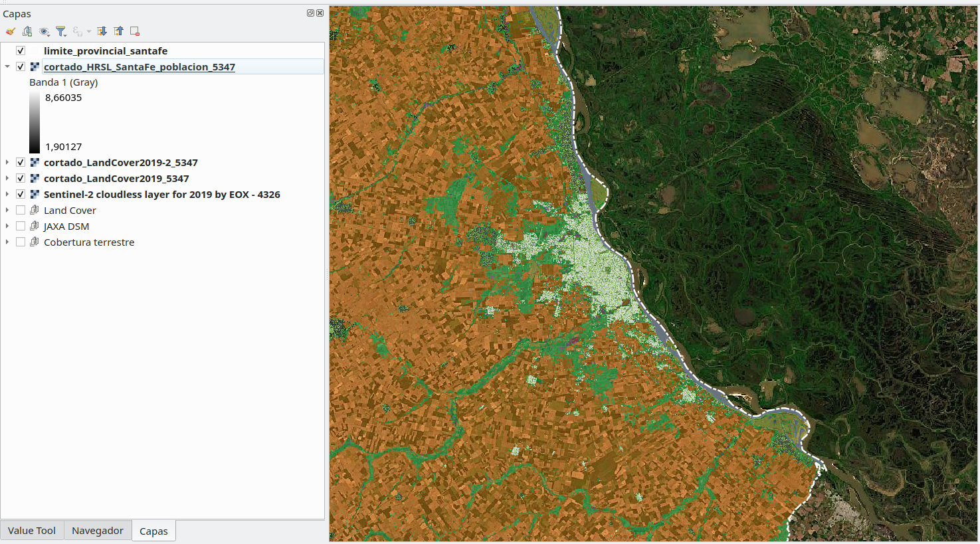Screen dimensions: 980x544
Task: Select the limite_provincial_santafe layer name
Action: tap(106, 50)
